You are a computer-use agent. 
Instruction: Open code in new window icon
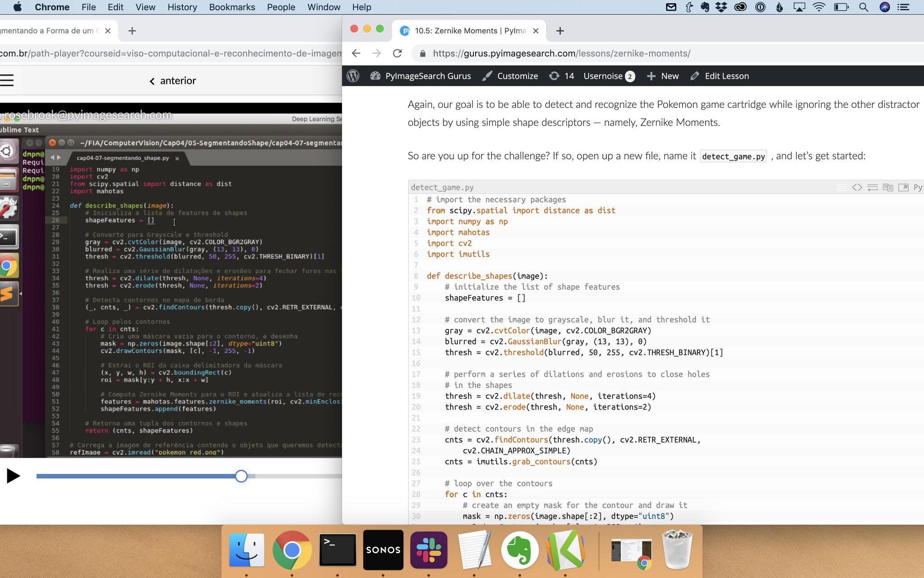(x=903, y=187)
